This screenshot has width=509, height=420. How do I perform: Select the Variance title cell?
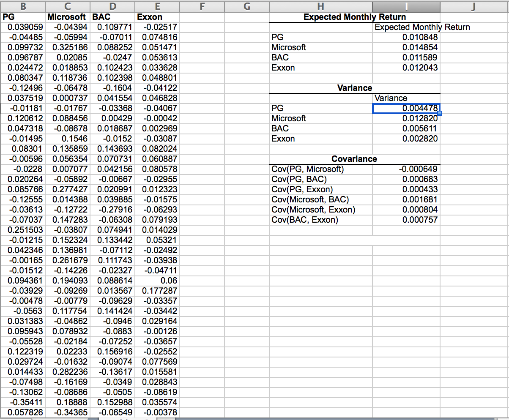point(354,88)
